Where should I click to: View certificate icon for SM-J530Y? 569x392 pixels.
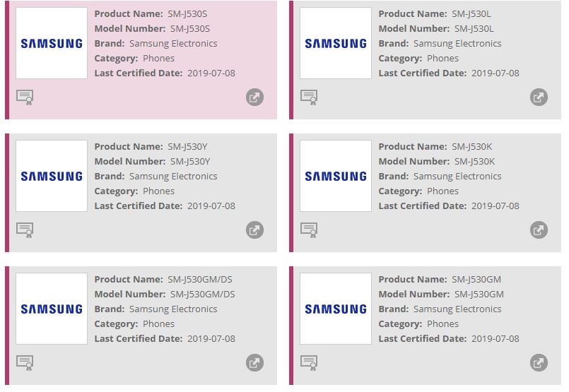(x=25, y=230)
